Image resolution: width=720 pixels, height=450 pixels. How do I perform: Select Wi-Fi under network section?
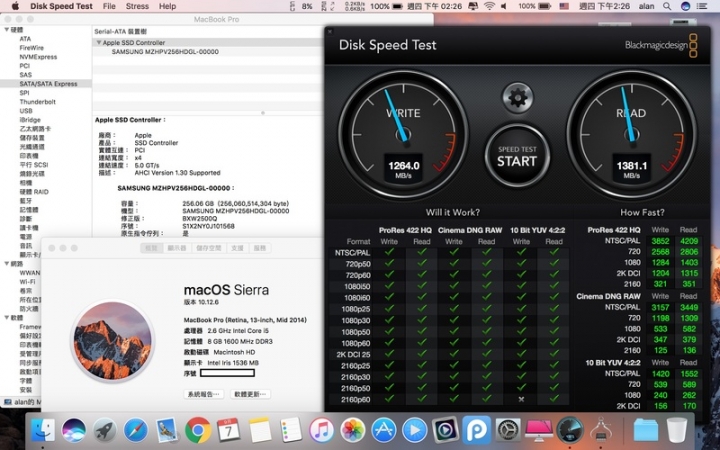[27, 281]
